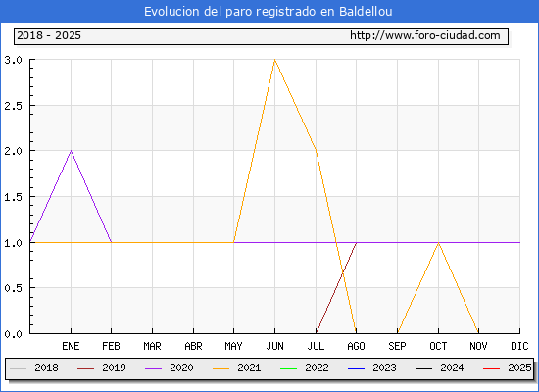Click the 2.5 y-axis value
This screenshot has width=539, height=392.
[x=13, y=106]
